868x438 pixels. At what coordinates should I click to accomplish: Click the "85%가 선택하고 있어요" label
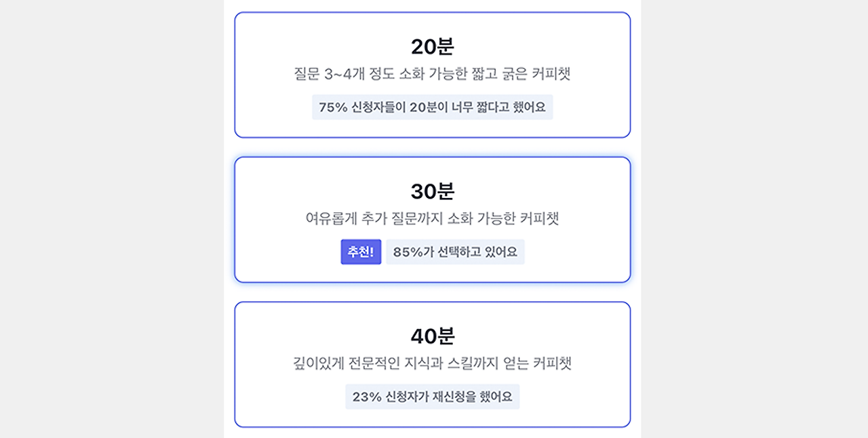click(x=455, y=252)
